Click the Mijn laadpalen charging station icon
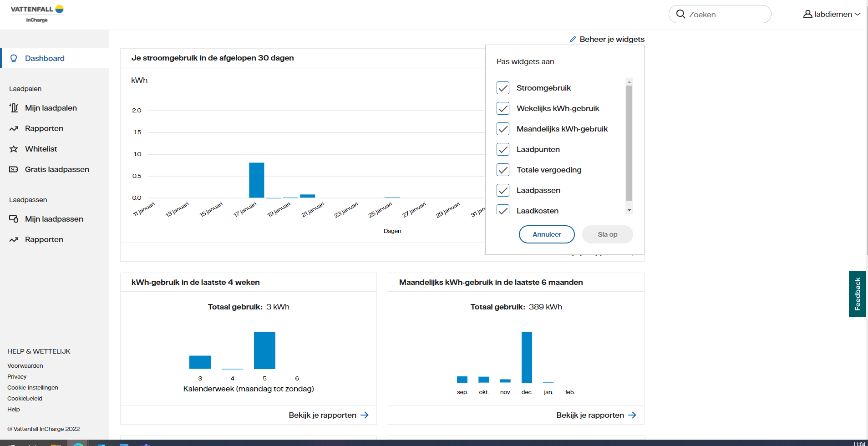 (13, 108)
